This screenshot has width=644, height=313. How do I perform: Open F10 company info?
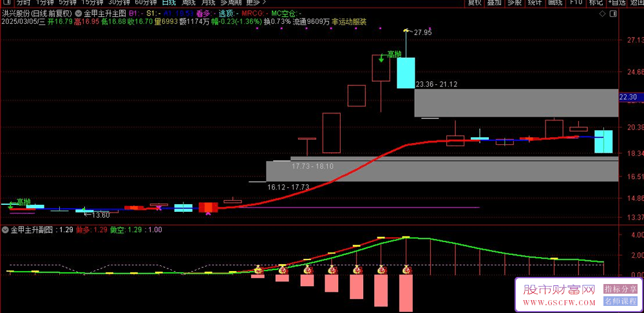(576, 2)
